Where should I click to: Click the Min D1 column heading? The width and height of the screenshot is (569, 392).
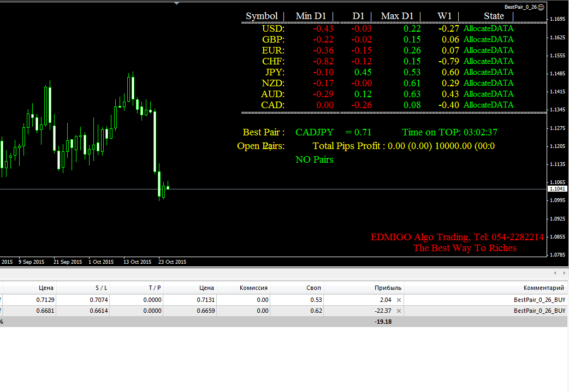coord(311,16)
